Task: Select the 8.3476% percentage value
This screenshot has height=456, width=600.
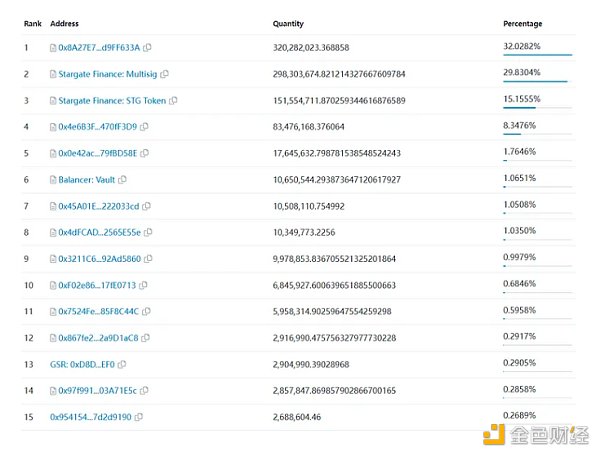Action: pos(519,125)
